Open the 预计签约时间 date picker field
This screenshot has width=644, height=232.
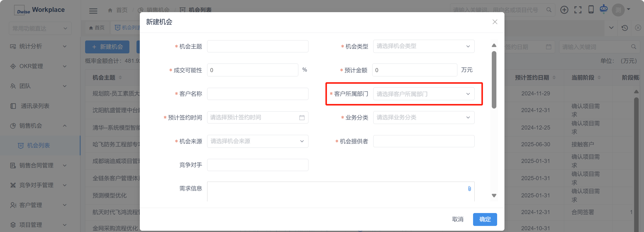click(258, 117)
